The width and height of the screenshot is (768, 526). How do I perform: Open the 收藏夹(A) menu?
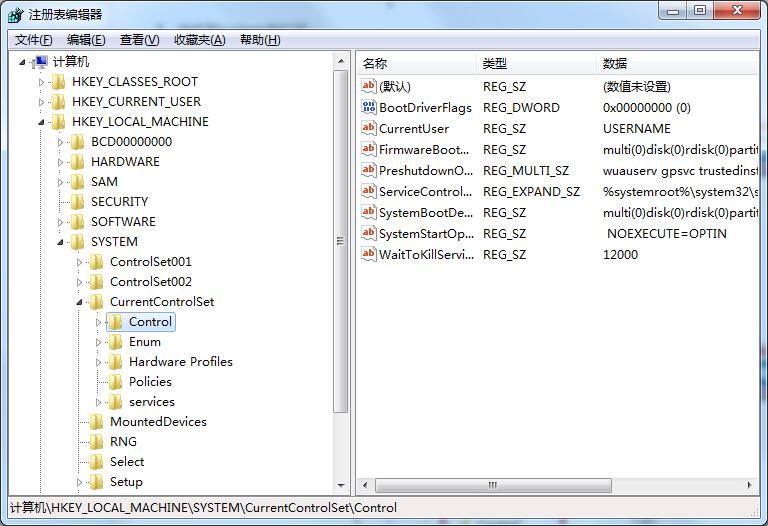pyautogui.click(x=199, y=40)
